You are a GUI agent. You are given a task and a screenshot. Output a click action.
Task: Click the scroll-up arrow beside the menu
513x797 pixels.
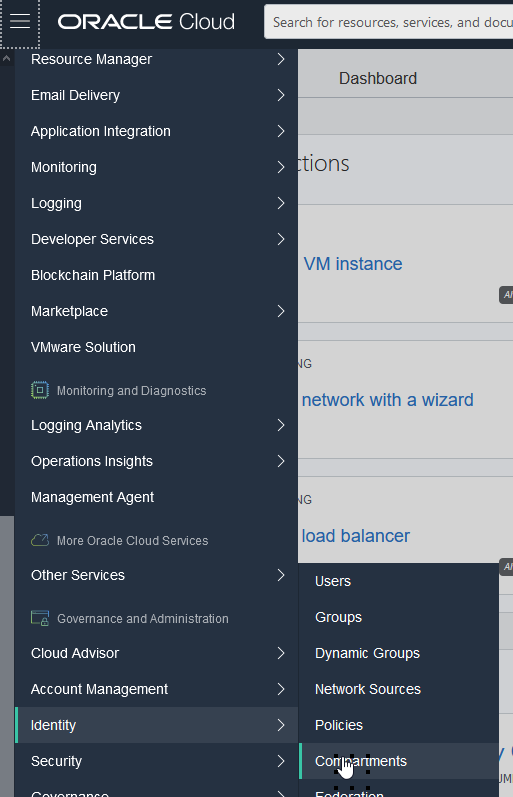(6, 59)
